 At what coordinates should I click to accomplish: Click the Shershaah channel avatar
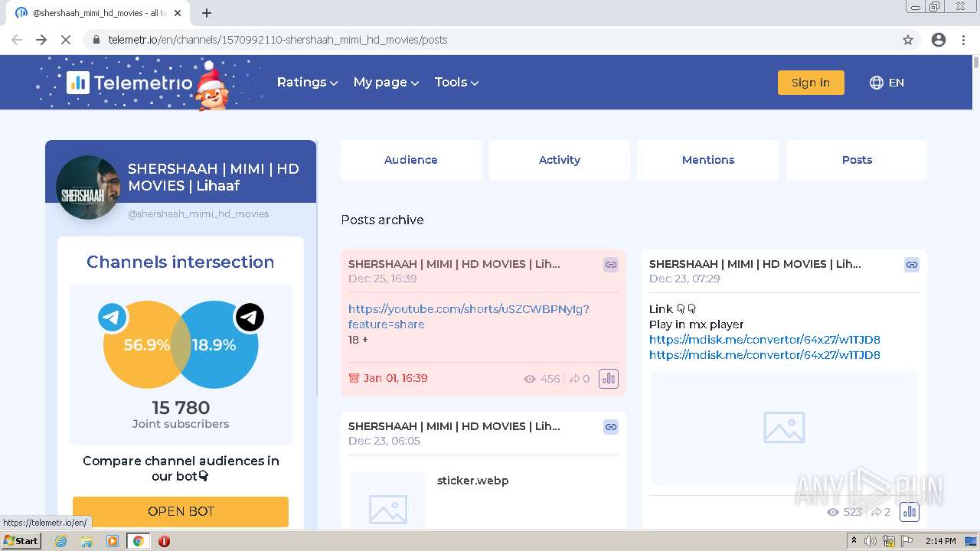pyautogui.click(x=88, y=187)
